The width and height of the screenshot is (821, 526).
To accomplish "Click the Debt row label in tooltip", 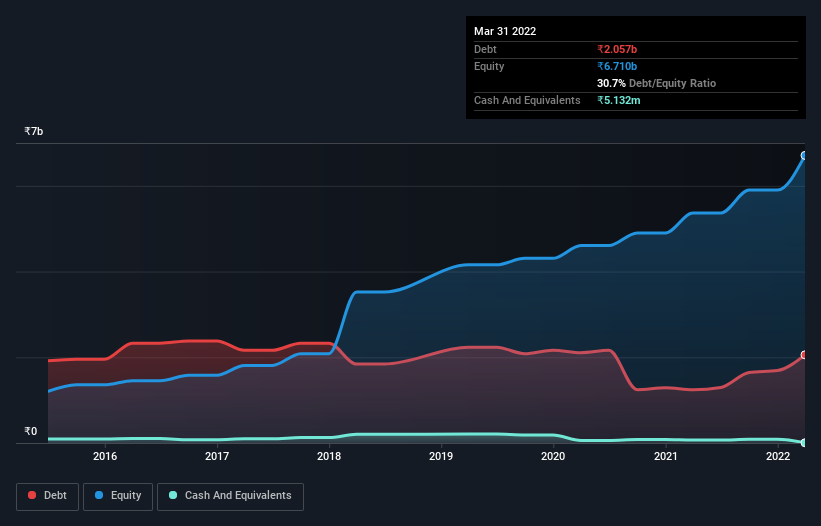I will tap(485, 49).
